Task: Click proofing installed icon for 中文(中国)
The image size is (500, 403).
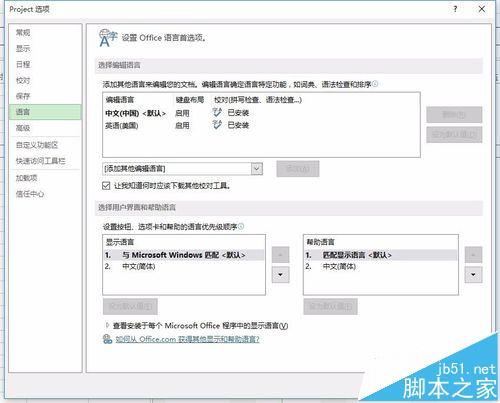Action: point(217,113)
